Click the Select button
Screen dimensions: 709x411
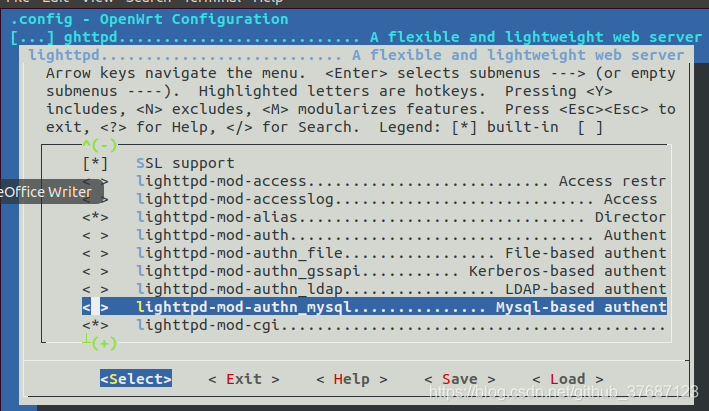point(136,379)
